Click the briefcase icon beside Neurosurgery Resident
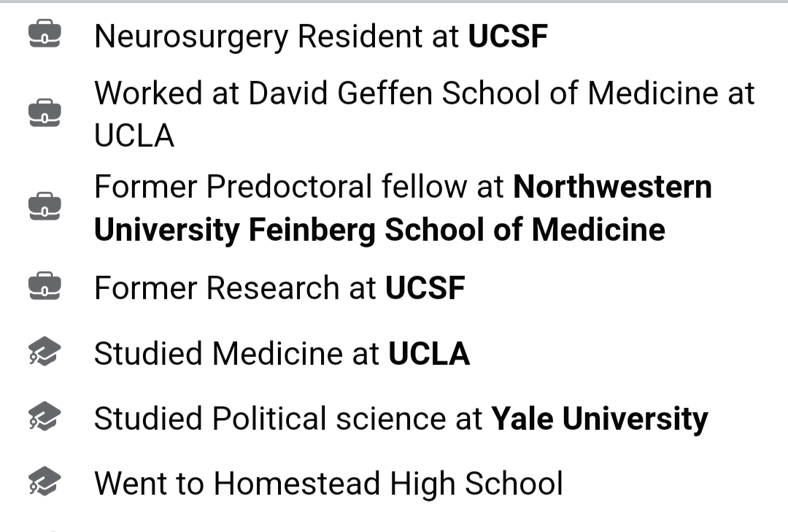This screenshot has height=532, width=788. click(x=45, y=35)
